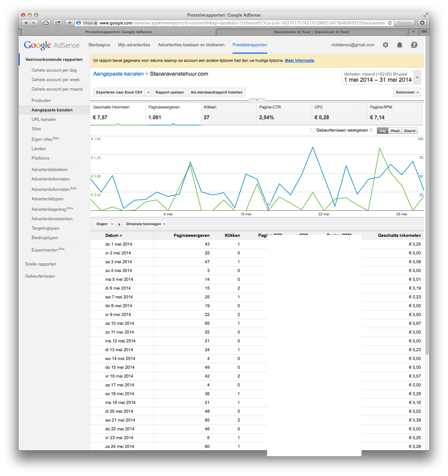
Task: Open the export format dropdown arrow
Action: click(148, 92)
